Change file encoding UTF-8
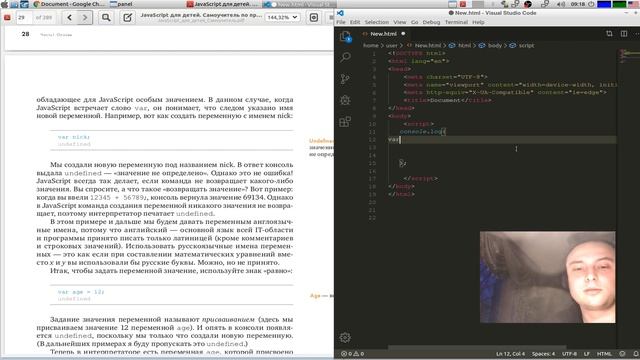The width and height of the screenshot is (640, 360). [x=569, y=354]
